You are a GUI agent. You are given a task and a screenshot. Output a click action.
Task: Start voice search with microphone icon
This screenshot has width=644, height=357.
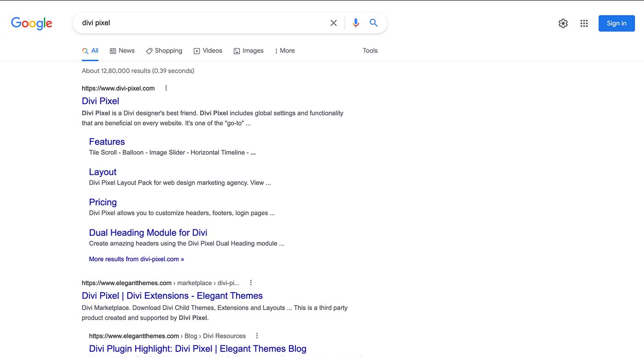coord(355,23)
